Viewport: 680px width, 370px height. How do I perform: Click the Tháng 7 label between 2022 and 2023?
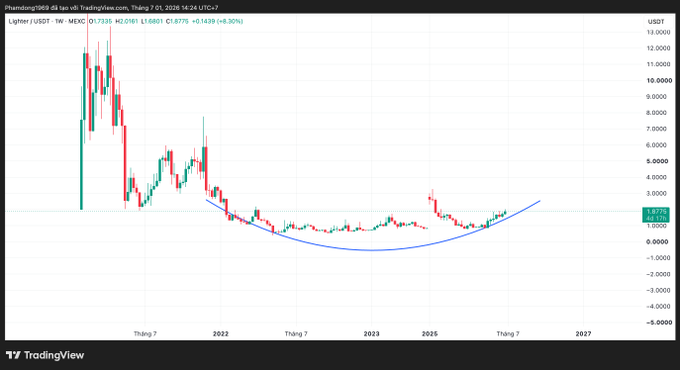296,334
